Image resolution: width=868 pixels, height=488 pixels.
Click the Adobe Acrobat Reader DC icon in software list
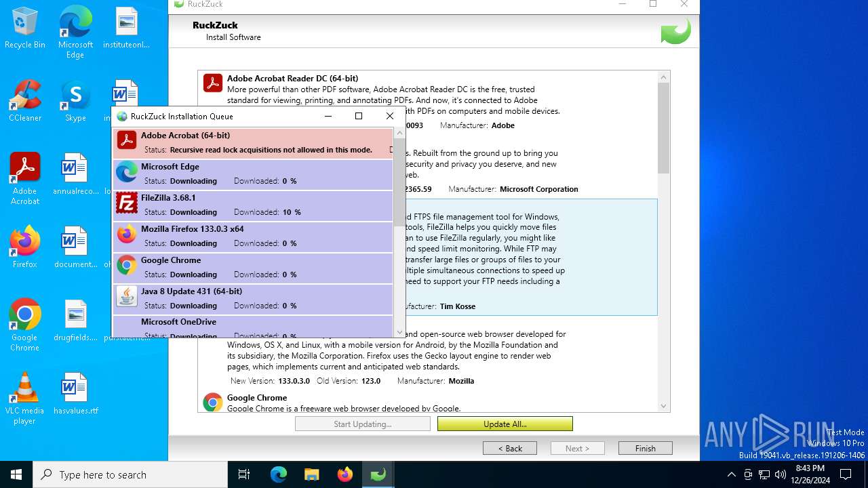(213, 83)
